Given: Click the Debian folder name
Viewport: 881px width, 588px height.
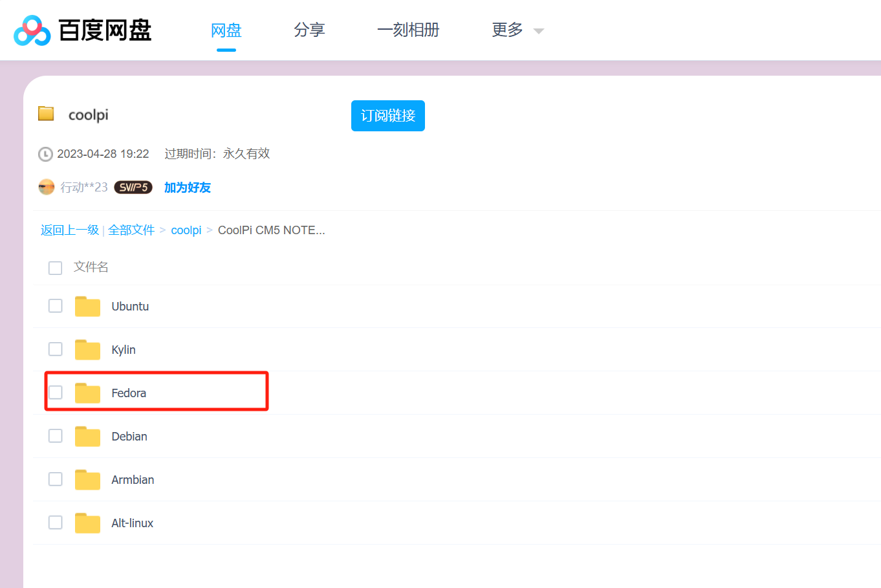Looking at the screenshot, I should click(129, 437).
